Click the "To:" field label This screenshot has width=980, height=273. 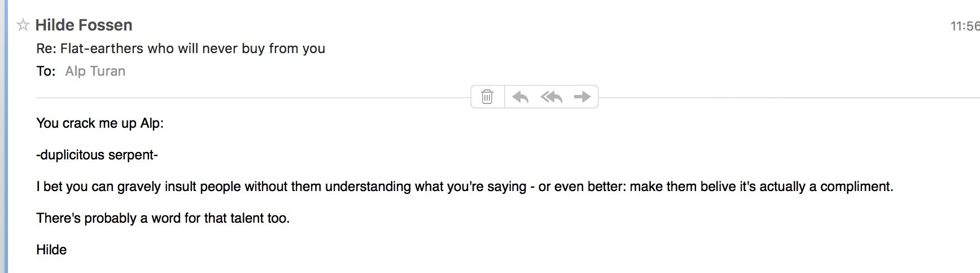[x=46, y=71]
